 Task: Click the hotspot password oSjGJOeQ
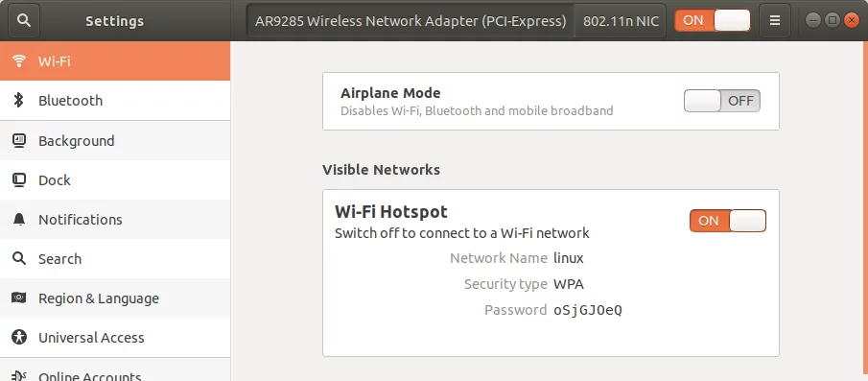tap(588, 310)
